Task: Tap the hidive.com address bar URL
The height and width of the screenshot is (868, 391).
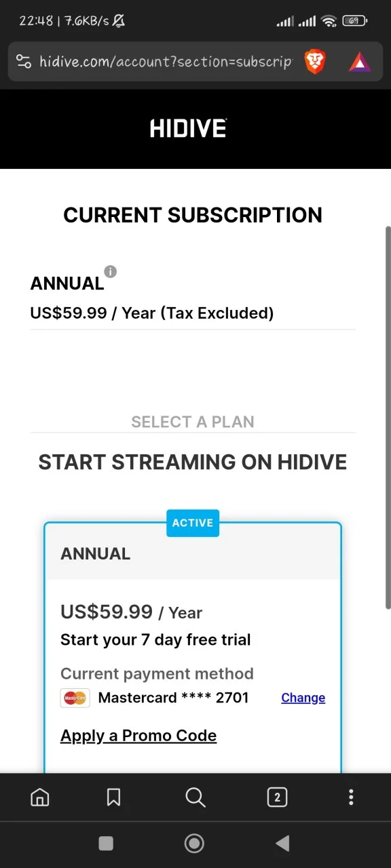Action: click(165, 62)
